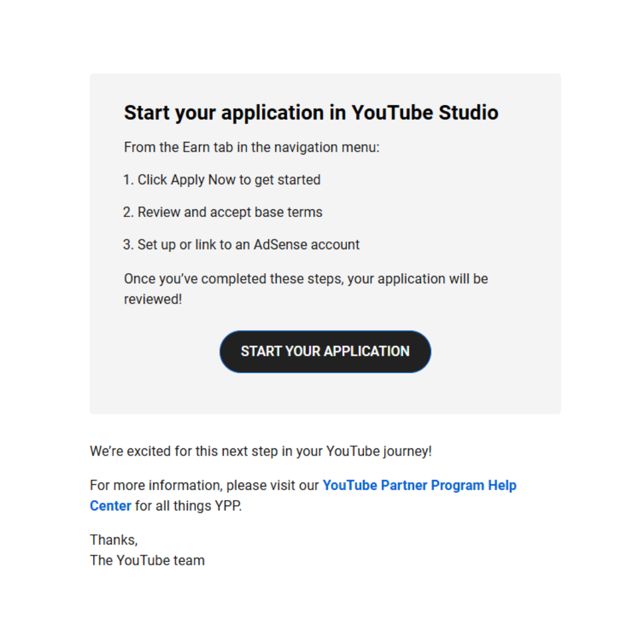Click the Thanks, sign-off line
This screenshot has width=644, height=644.
tap(114, 540)
